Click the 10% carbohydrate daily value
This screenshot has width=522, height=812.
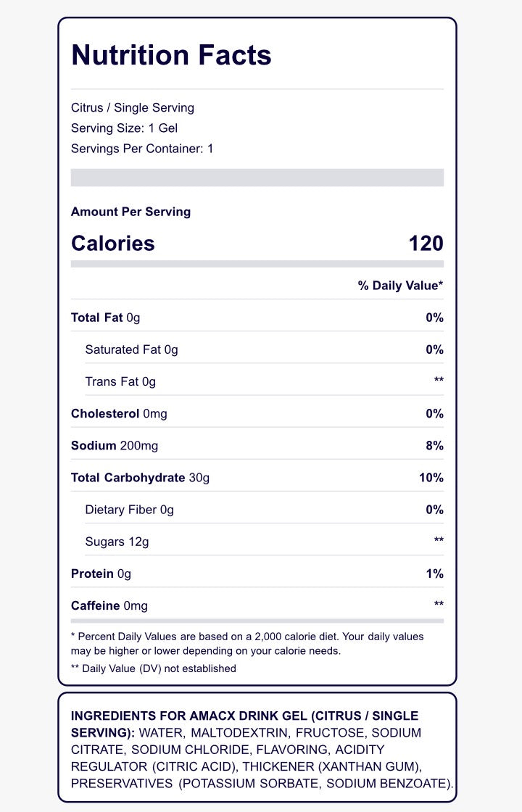point(432,478)
